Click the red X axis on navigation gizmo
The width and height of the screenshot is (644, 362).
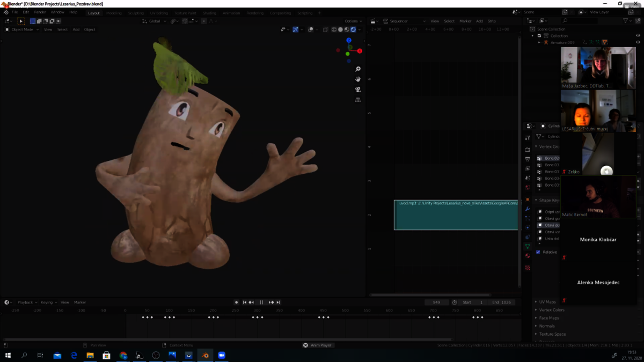360,51
